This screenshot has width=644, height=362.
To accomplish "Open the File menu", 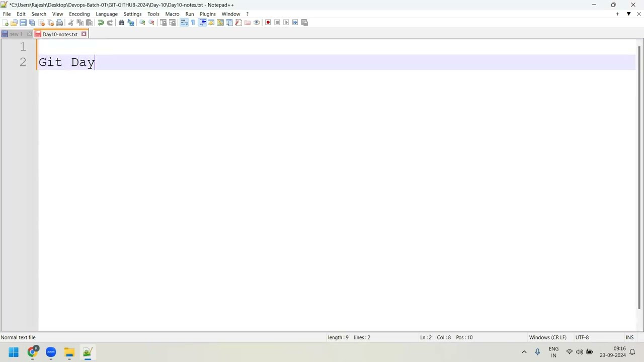I will tap(7, 14).
